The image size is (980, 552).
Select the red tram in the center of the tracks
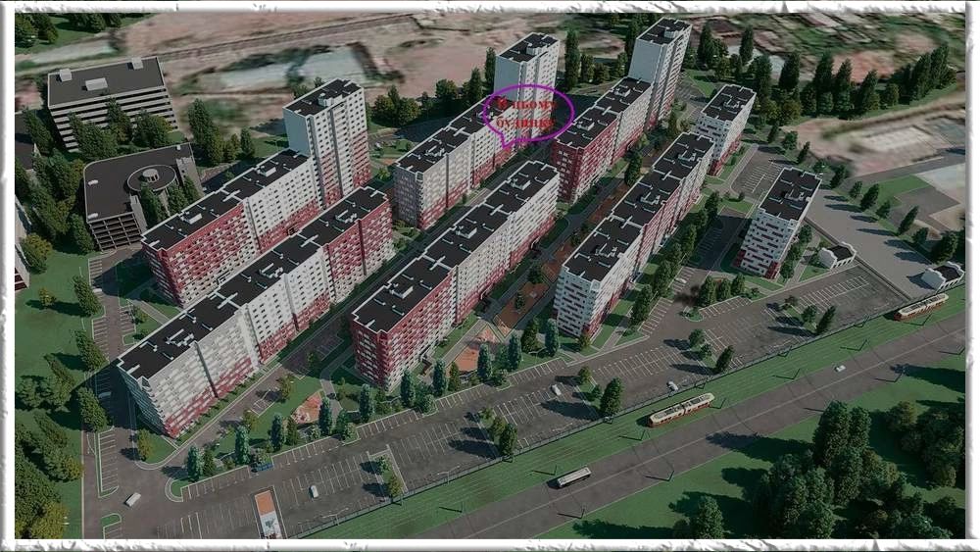[681, 409]
